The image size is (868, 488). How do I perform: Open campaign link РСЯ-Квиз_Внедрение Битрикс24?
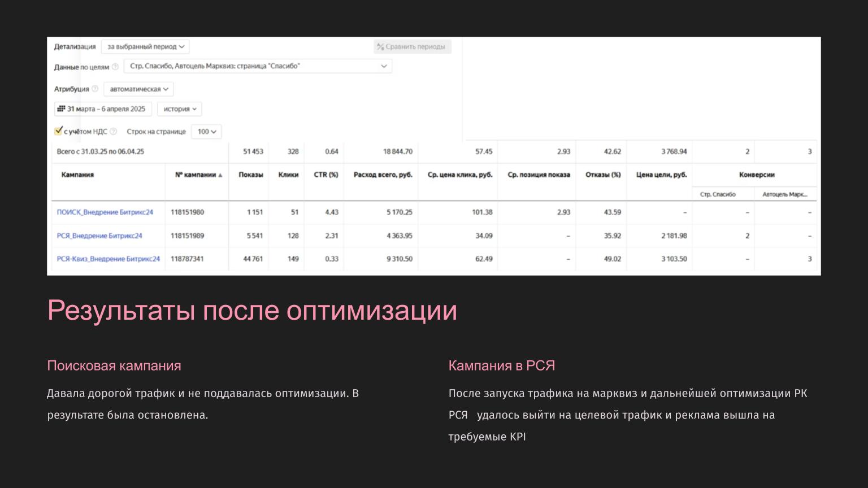[108, 259]
